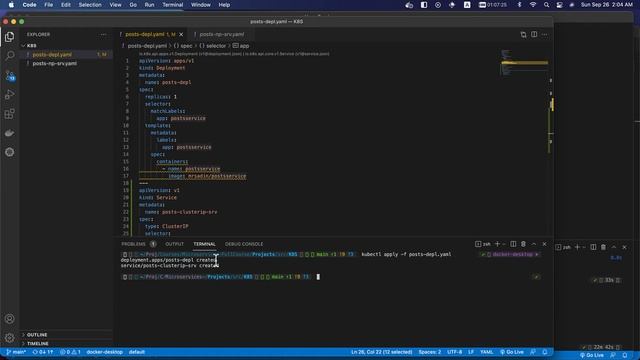Click the feedback icon in the front status bar
Image resolution: width=640 pixels, height=360 pixels.
pyautogui.click(x=533, y=352)
